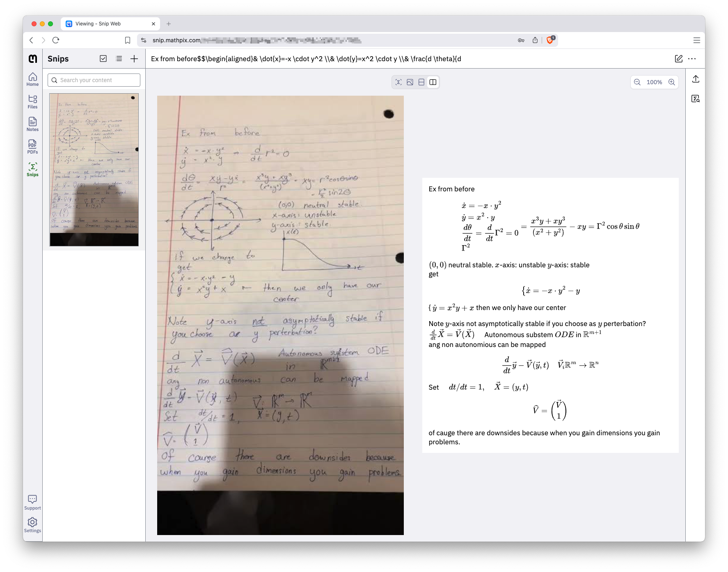Share page via browser share icon

[535, 40]
